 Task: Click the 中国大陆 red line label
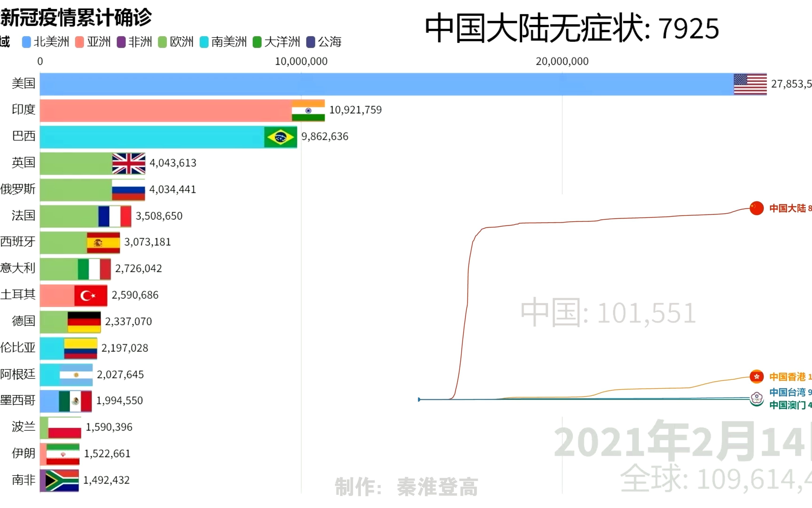(x=788, y=208)
